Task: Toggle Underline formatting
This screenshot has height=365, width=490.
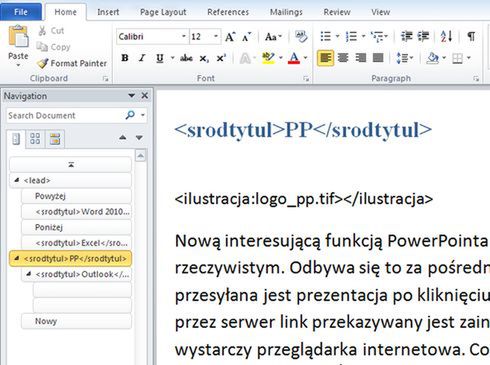Action: [x=160, y=58]
